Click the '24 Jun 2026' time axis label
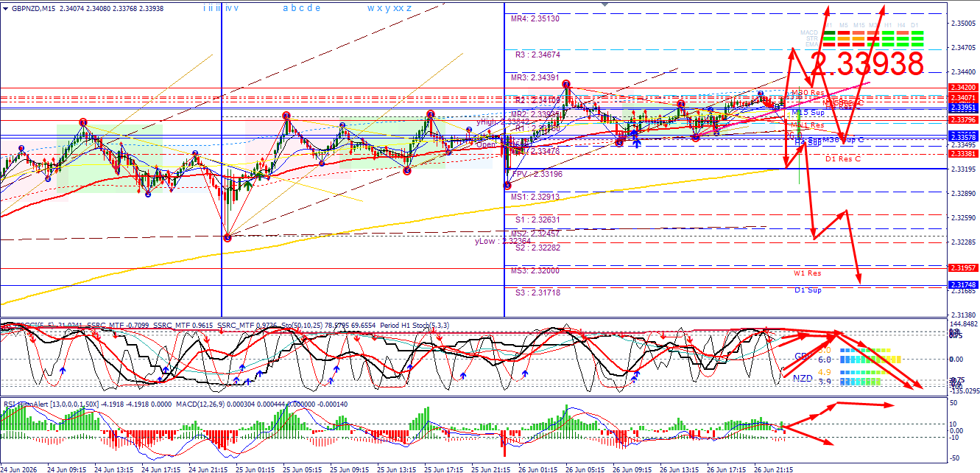 tap(20, 469)
